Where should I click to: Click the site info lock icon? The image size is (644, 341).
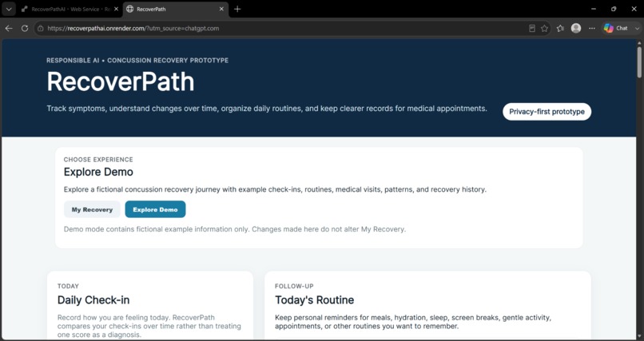[40, 28]
